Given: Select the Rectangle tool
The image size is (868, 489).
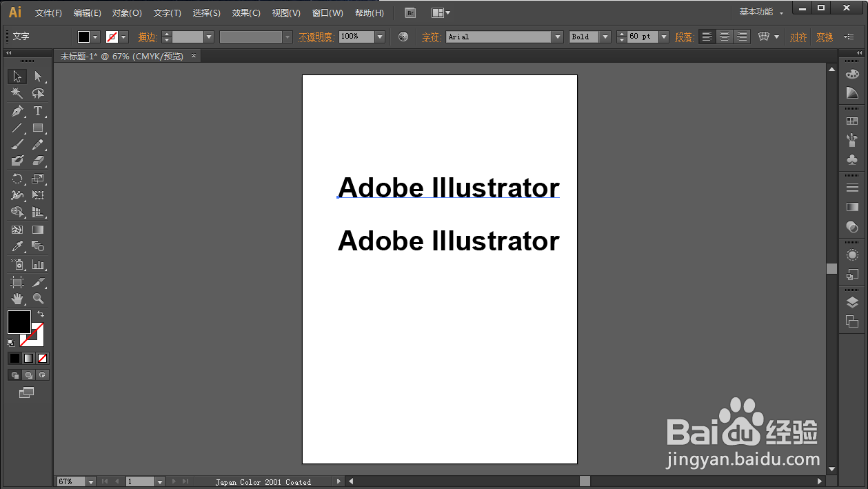Looking at the screenshot, I should click(38, 128).
